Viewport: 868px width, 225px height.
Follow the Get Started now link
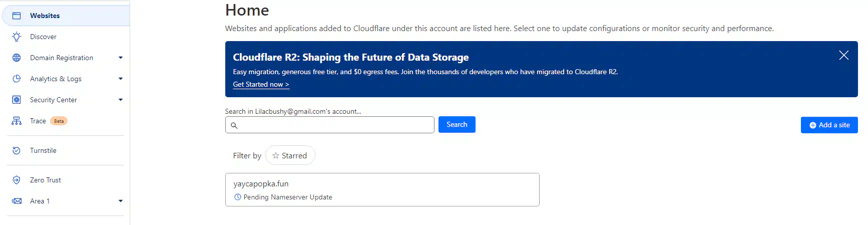point(261,84)
